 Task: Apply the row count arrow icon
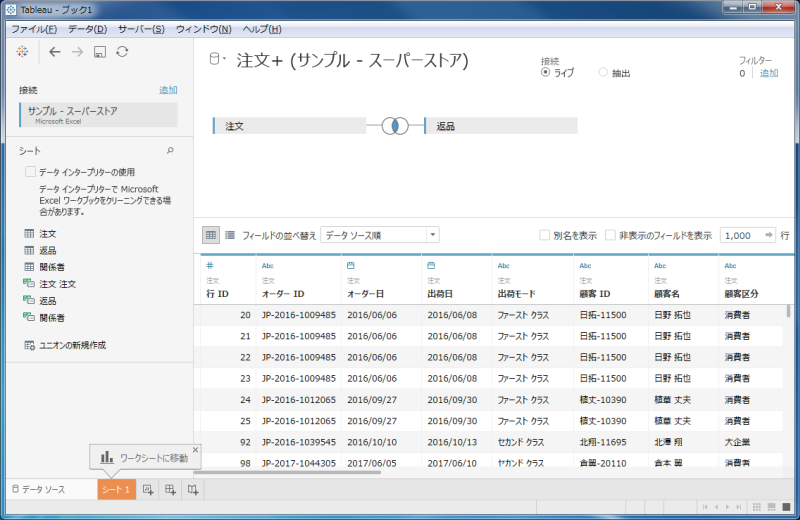(768, 235)
